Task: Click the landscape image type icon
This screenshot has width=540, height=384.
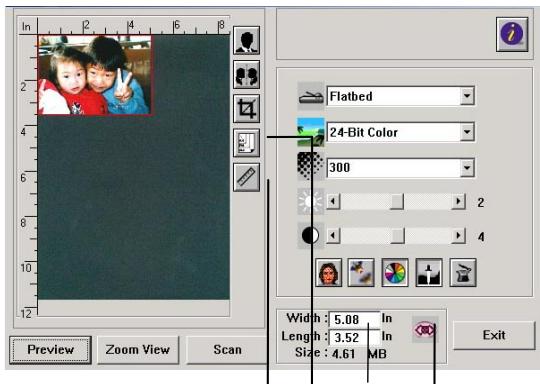Action: [311, 132]
